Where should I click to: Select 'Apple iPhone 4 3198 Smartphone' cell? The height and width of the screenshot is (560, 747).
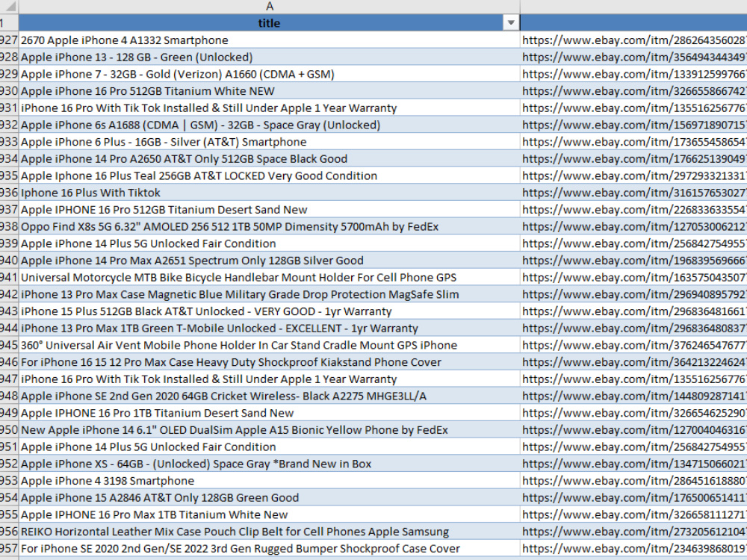(x=269, y=481)
